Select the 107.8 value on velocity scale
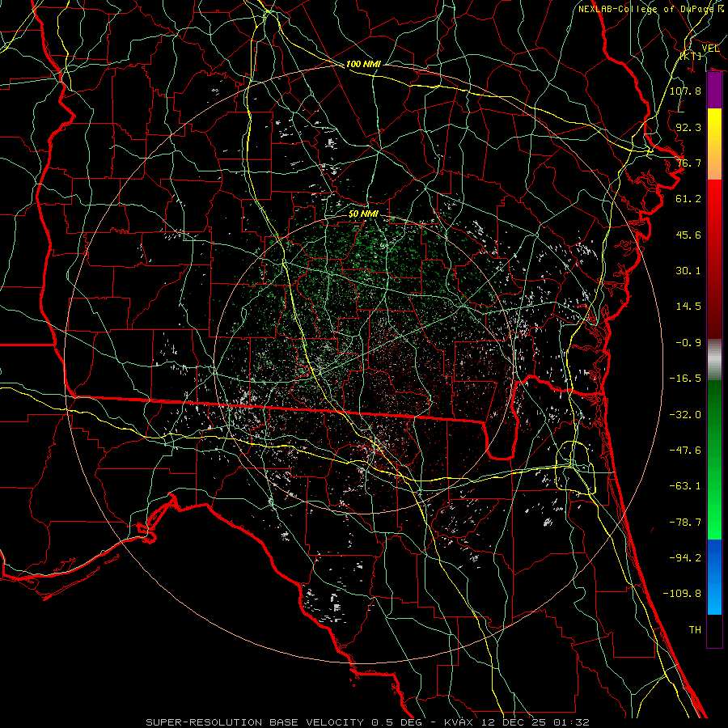This screenshot has width=728, height=728. click(x=685, y=91)
